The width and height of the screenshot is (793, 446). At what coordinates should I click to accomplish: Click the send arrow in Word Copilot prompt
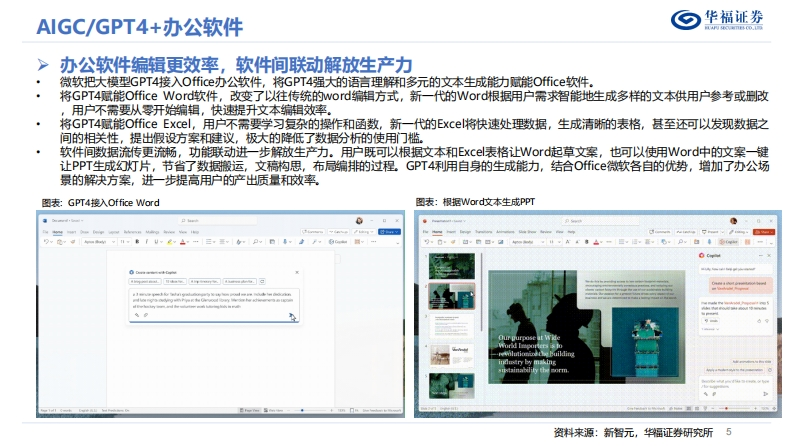pos(291,315)
